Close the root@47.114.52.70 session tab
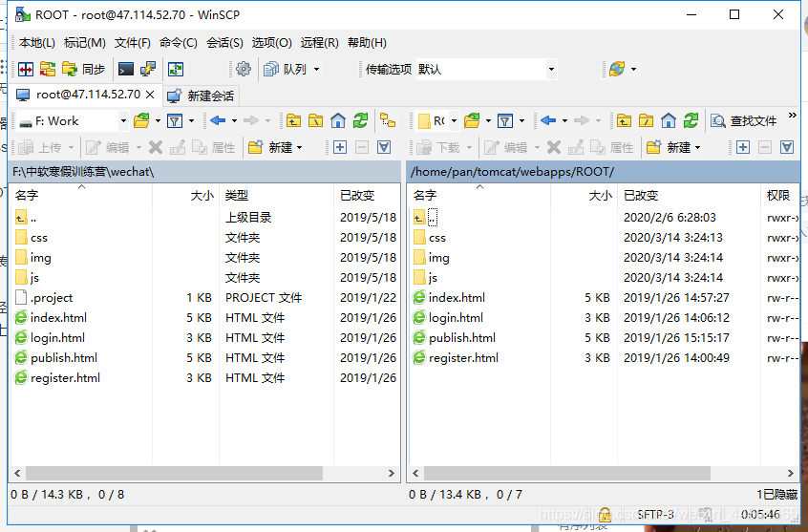Screen dimensions: 808x532 (150, 95)
